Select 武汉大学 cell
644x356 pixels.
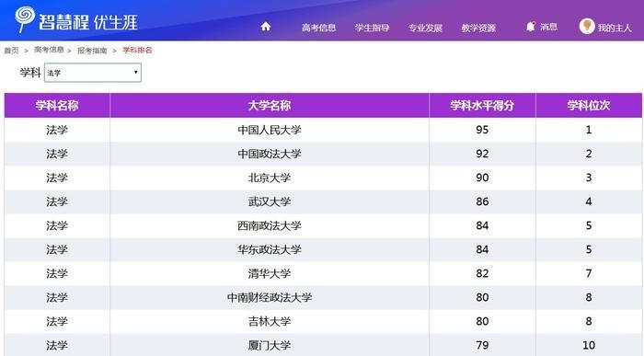(270, 201)
